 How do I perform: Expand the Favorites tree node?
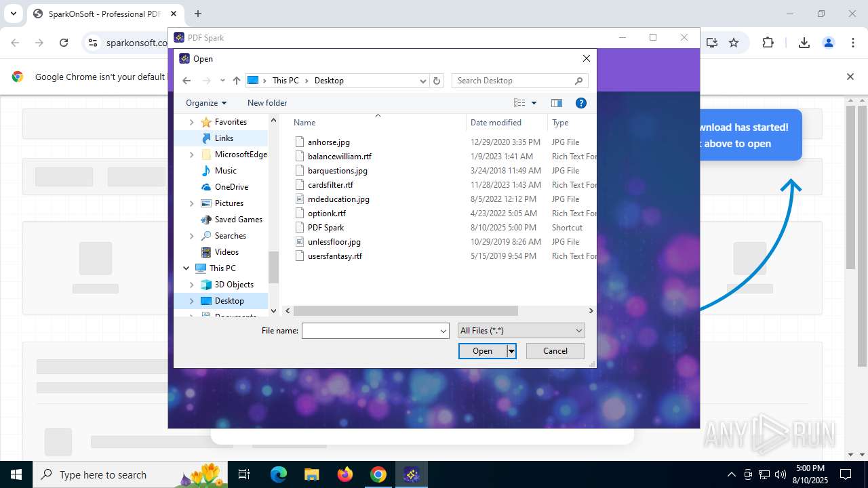191,122
